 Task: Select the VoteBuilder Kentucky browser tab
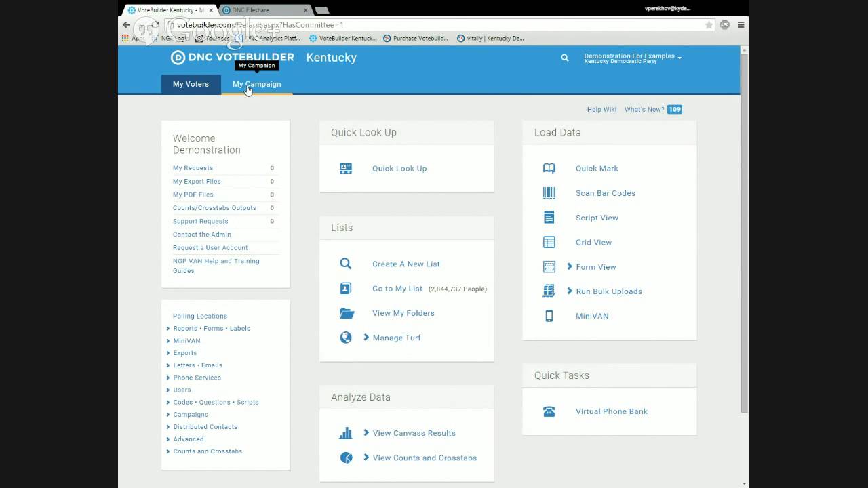170,10
